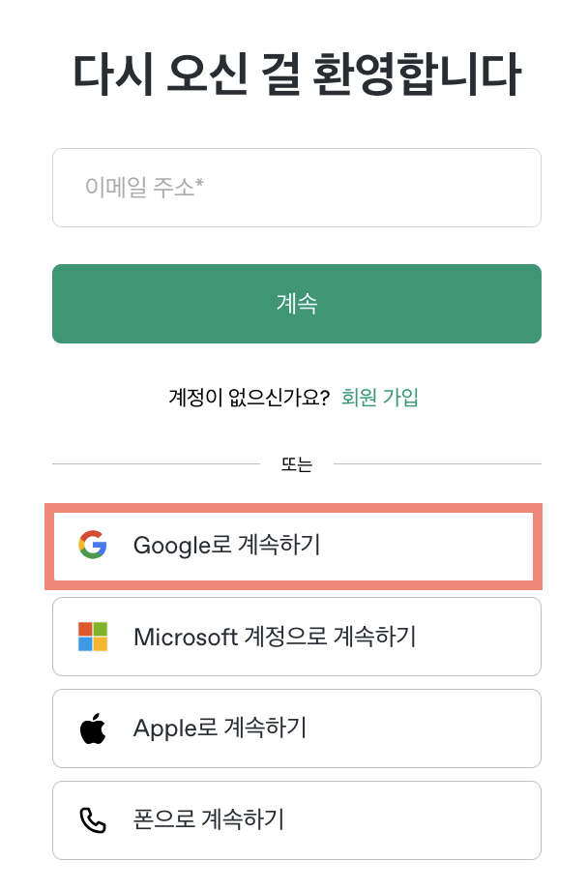
Task: Click the 계정이 없으신가요? text
Action: point(250,397)
